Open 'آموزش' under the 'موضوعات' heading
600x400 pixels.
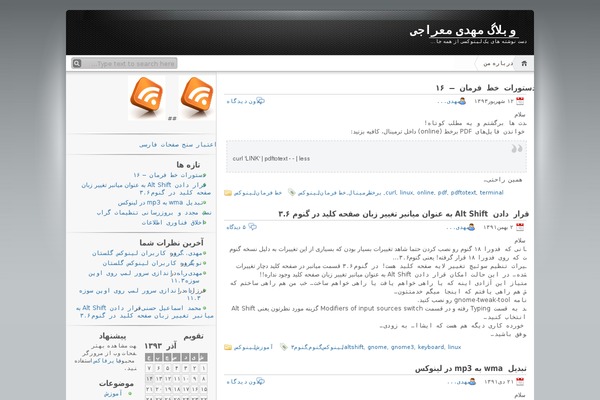113,393
